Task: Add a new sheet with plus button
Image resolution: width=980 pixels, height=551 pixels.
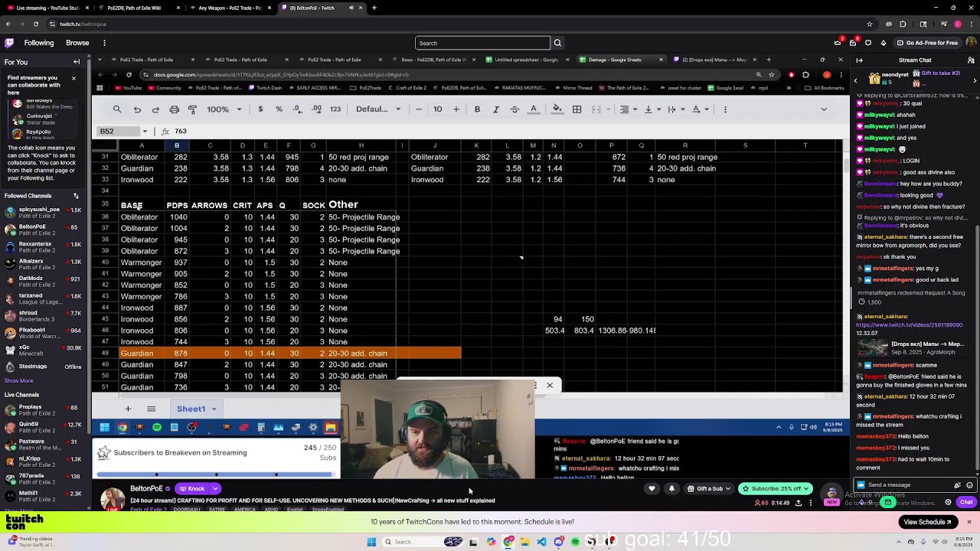Action: coord(128,409)
